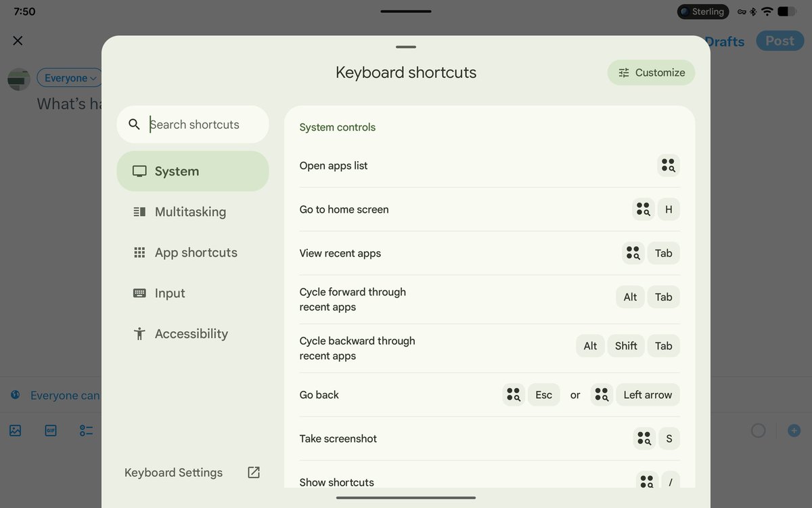Viewport: 812px width, 508px height.
Task: Close the post composer with X
Action: [18, 41]
